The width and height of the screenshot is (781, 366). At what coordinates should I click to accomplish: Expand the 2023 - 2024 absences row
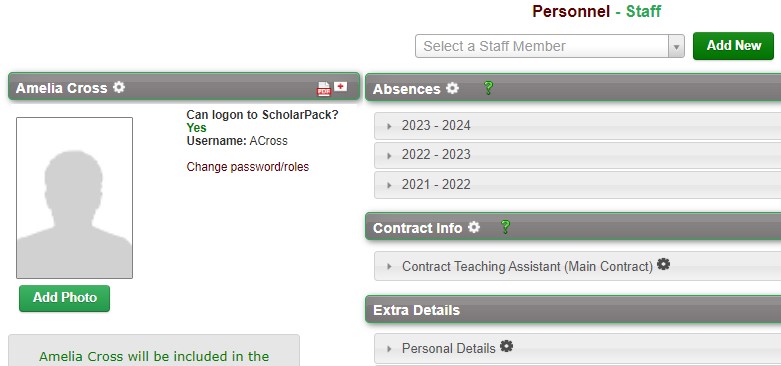pyautogui.click(x=577, y=125)
